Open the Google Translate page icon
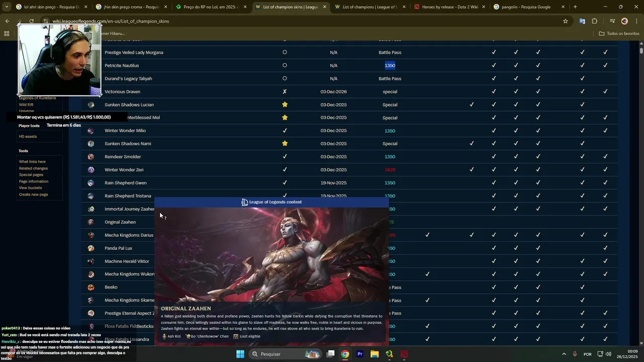The image size is (644, 362). [582, 21]
